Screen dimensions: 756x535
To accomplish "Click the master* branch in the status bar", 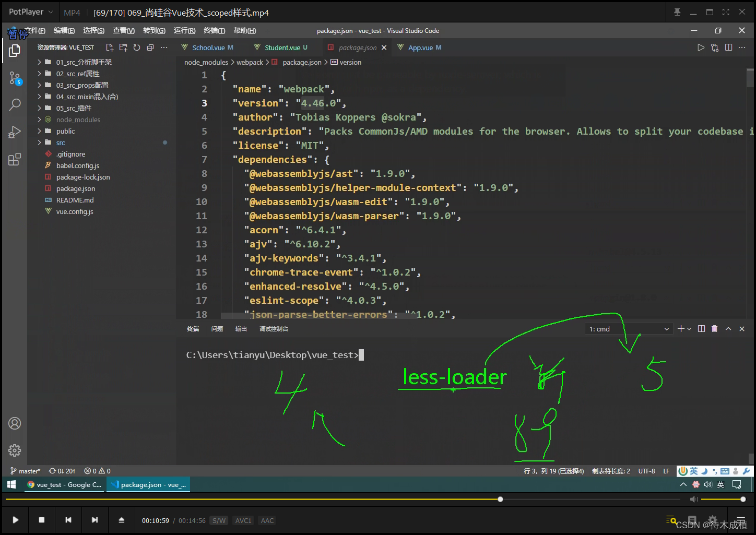I will [25, 471].
